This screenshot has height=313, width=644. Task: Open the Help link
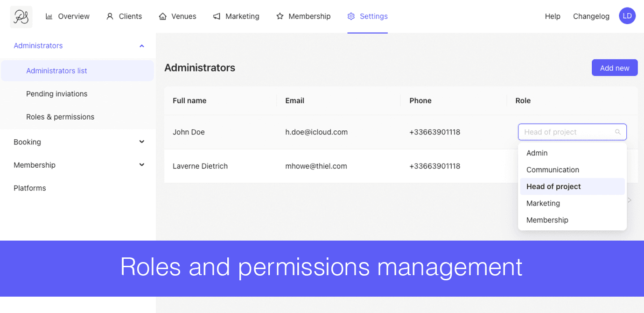553,16
